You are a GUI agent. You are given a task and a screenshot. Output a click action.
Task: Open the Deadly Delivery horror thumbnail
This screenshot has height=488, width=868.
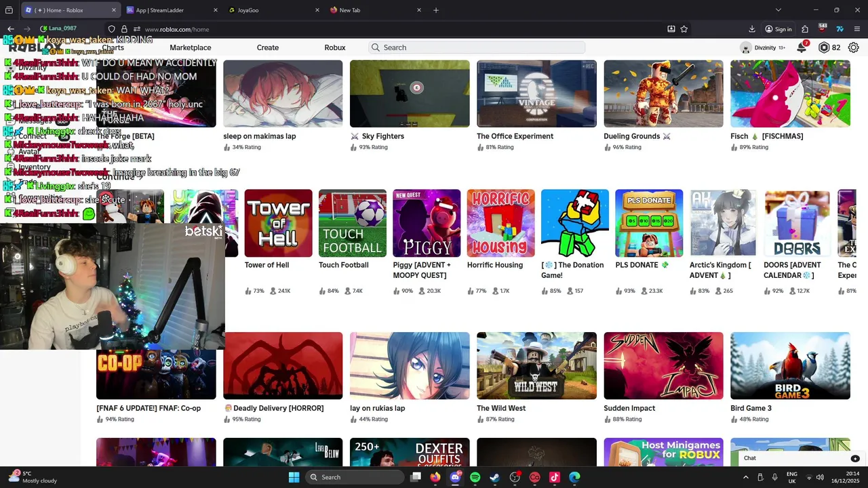tap(283, 365)
